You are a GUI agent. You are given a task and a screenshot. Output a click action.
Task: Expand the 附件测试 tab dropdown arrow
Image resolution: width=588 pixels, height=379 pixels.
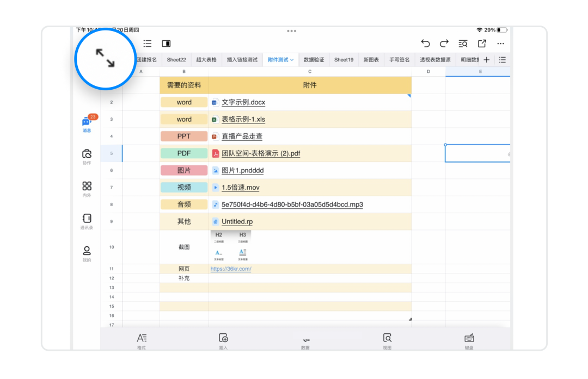[x=292, y=60]
